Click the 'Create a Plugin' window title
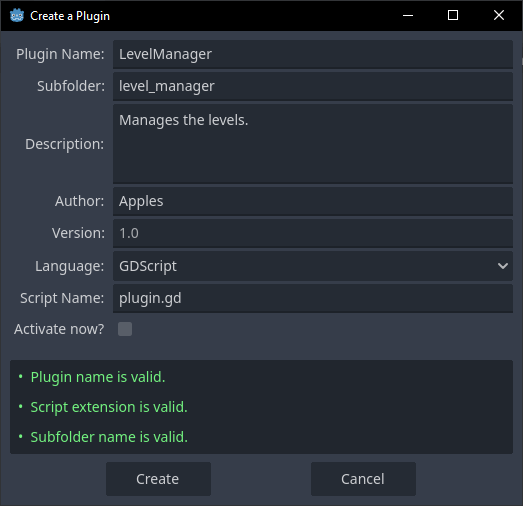 click(x=70, y=16)
